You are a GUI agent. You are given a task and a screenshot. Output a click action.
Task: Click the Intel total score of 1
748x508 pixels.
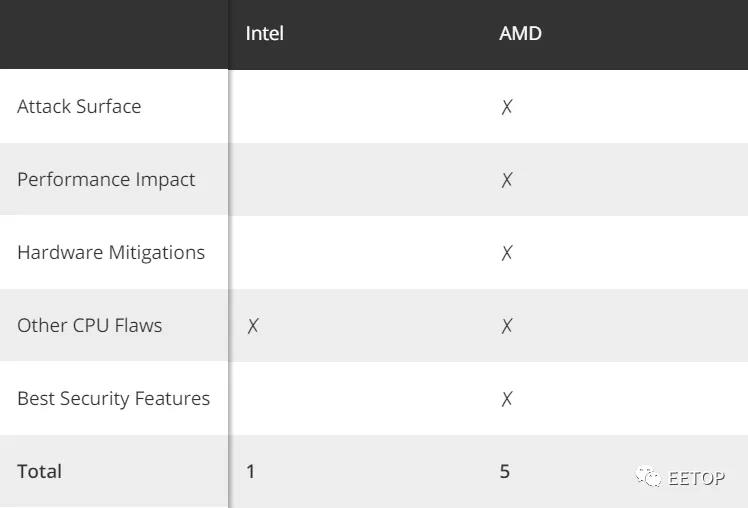(x=251, y=471)
